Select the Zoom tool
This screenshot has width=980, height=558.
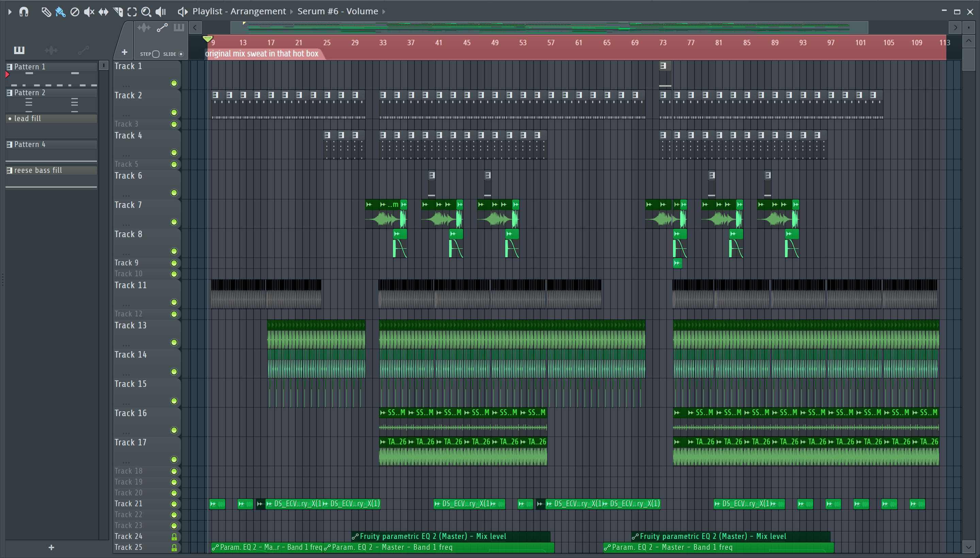tap(146, 12)
